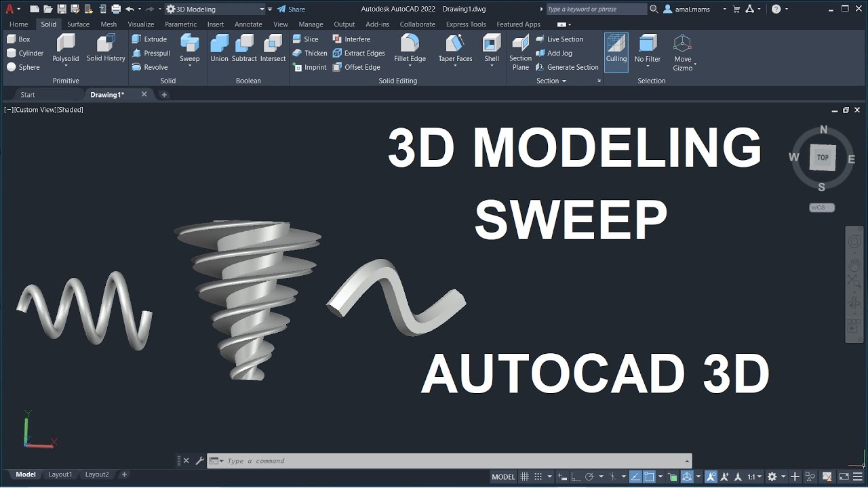Open the No Filter dropdown arrow
Image resolution: width=868 pixels, height=488 pixels.
tap(648, 66)
